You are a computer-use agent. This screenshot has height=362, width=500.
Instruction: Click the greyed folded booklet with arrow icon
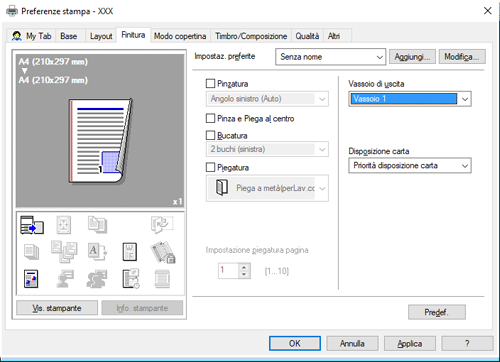coord(162,225)
